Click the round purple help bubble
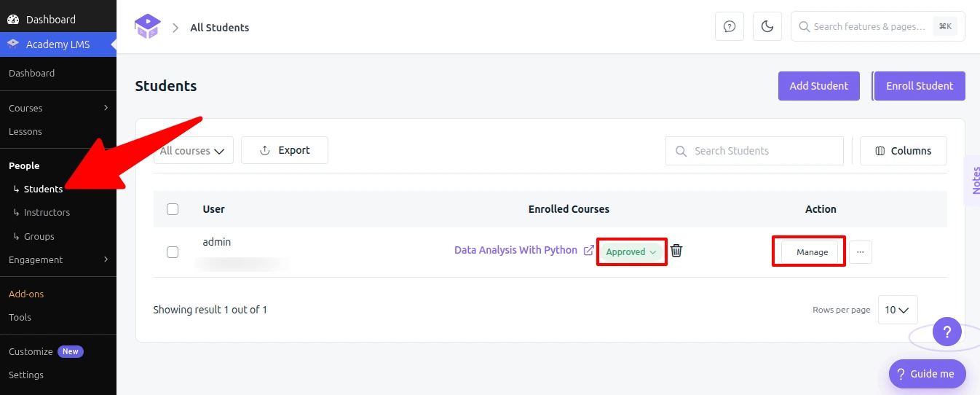Viewport: 980px width, 395px height. tap(947, 332)
